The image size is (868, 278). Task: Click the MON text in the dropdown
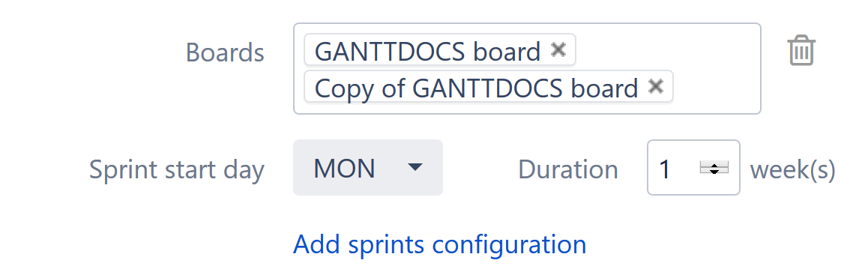pyautogui.click(x=344, y=169)
